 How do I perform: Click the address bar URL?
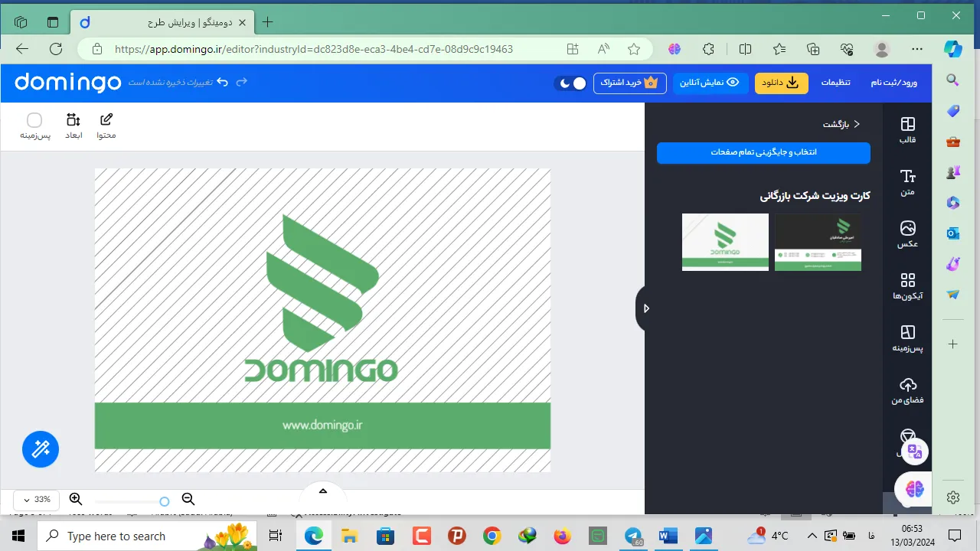[314, 49]
